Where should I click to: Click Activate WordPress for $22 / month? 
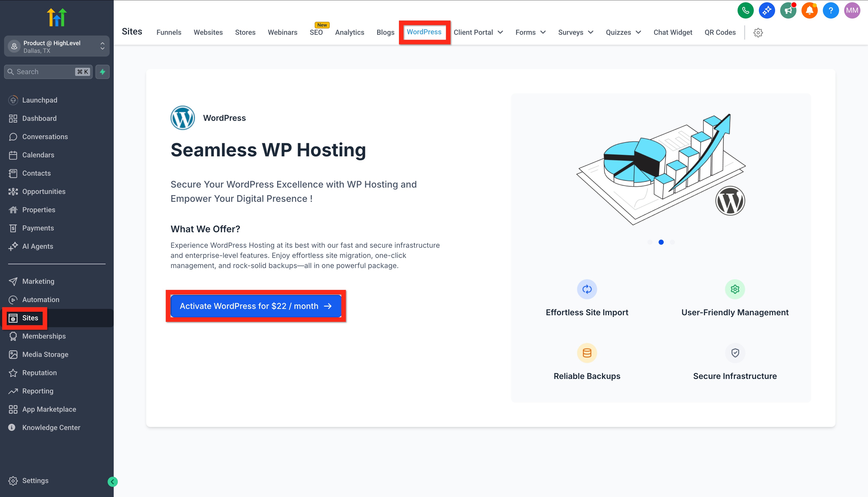point(256,306)
